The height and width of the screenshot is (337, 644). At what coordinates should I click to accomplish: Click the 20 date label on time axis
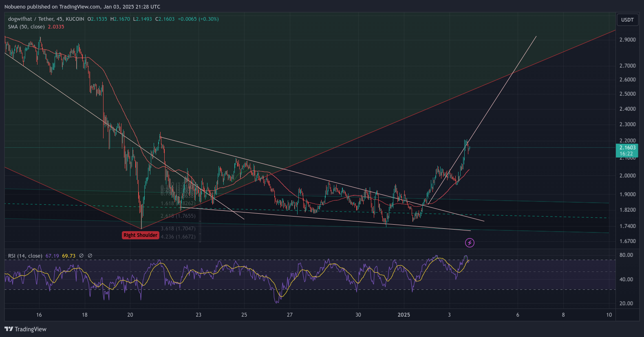point(130,315)
